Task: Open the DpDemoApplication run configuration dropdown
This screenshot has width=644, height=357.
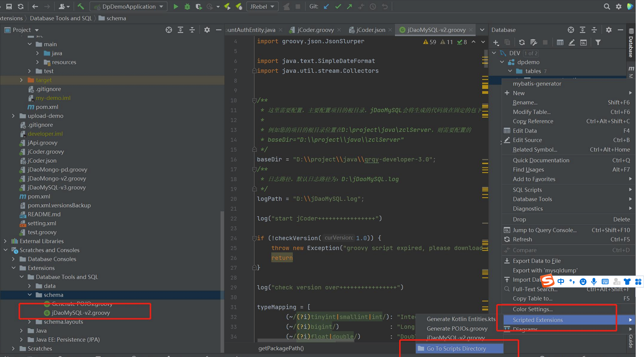Action: pyautogui.click(x=129, y=6)
